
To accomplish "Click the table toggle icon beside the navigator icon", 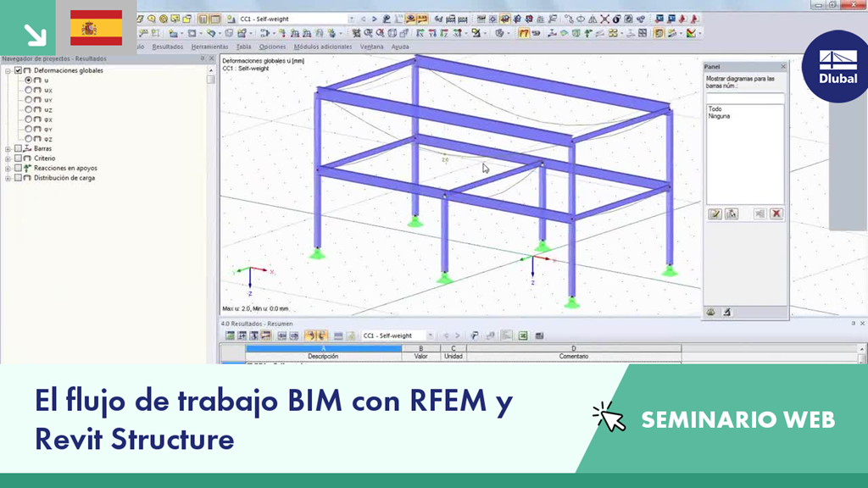I will click(215, 19).
